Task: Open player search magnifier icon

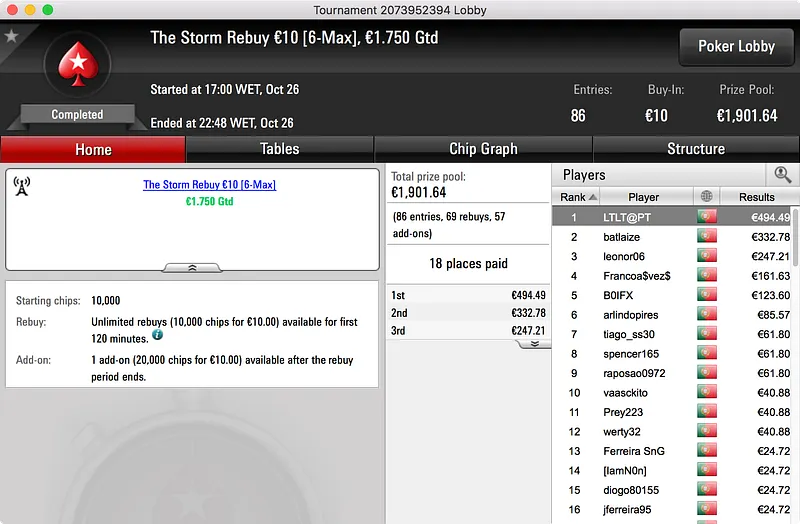Action: pyautogui.click(x=782, y=175)
